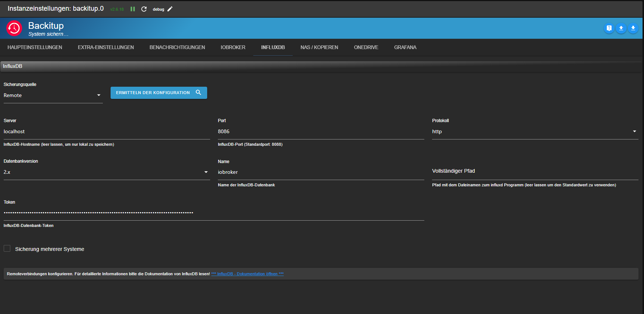The height and width of the screenshot is (314, 644).
Task: Open the NAS / Kopieren tab
Action: pos(319,48)
